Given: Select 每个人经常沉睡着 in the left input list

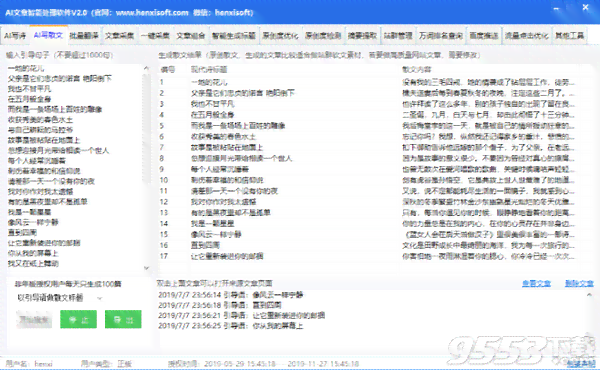Looking at the screenshot, I should pos(36,161).
